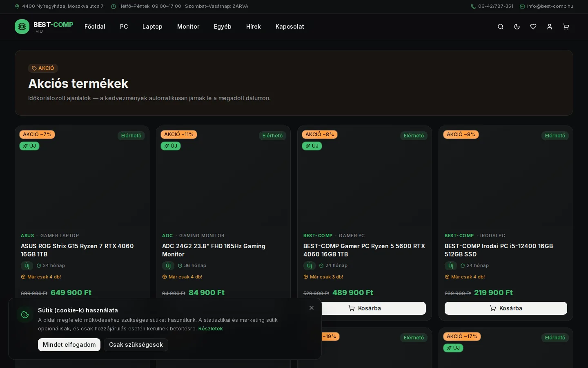Image resolution: width=588 pixels, height=368 pixels.
Task: Add BEST-COMP Gamer PC Kosárba button
Action: pyautogui.click(x=365, y=308)
